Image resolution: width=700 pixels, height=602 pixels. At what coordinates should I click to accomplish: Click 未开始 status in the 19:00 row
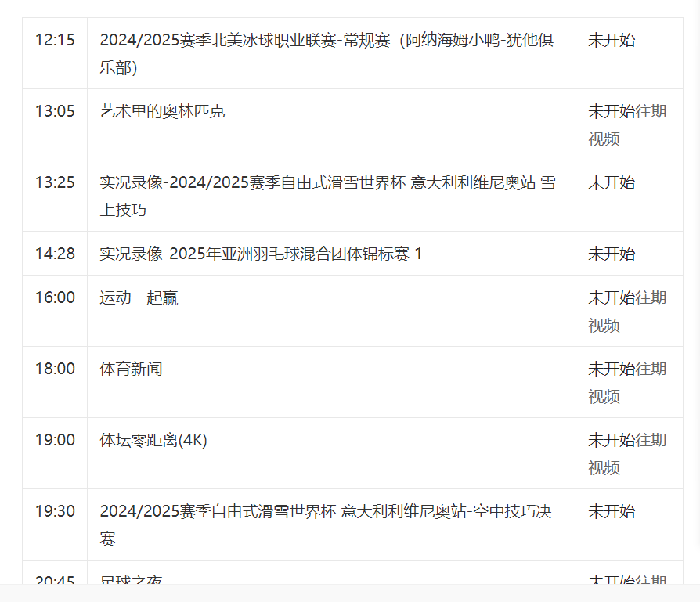click(612, 440)
